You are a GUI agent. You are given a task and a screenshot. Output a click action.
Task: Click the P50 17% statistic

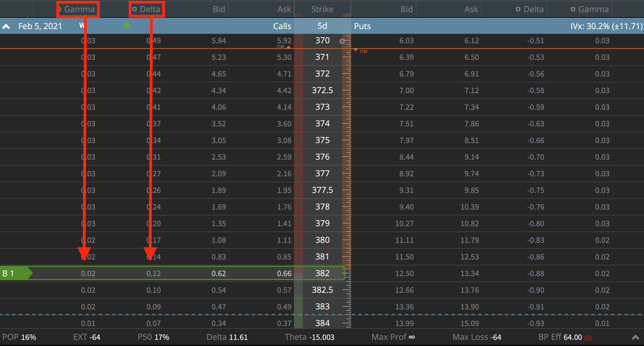tap(153, 337)
